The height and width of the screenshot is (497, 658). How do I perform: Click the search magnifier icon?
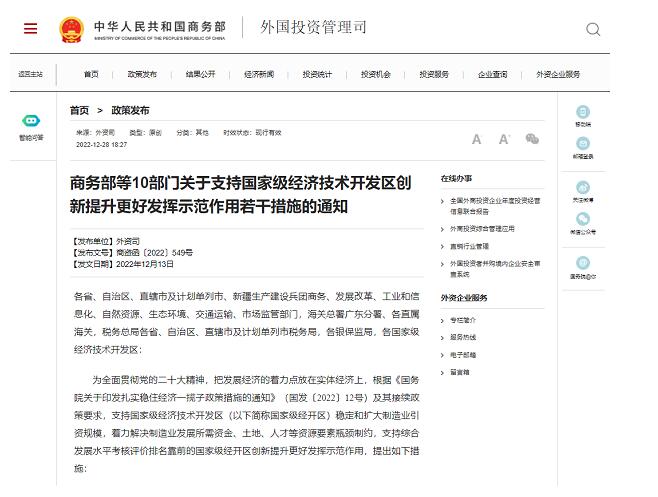(x=593, y=29)
